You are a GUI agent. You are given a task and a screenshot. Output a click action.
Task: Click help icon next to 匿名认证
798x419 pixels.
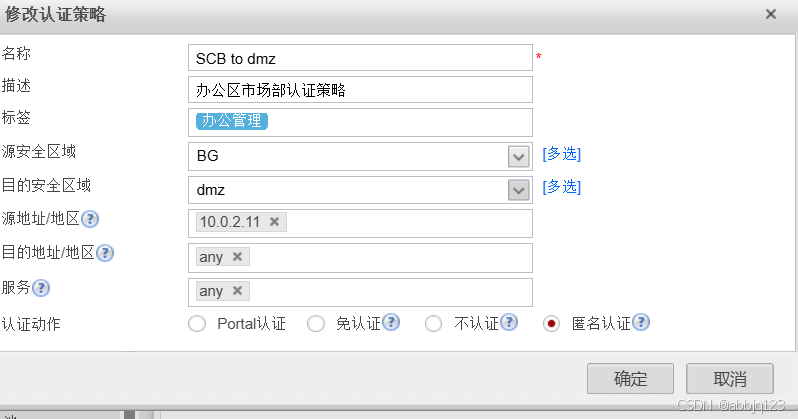point(641,323)
